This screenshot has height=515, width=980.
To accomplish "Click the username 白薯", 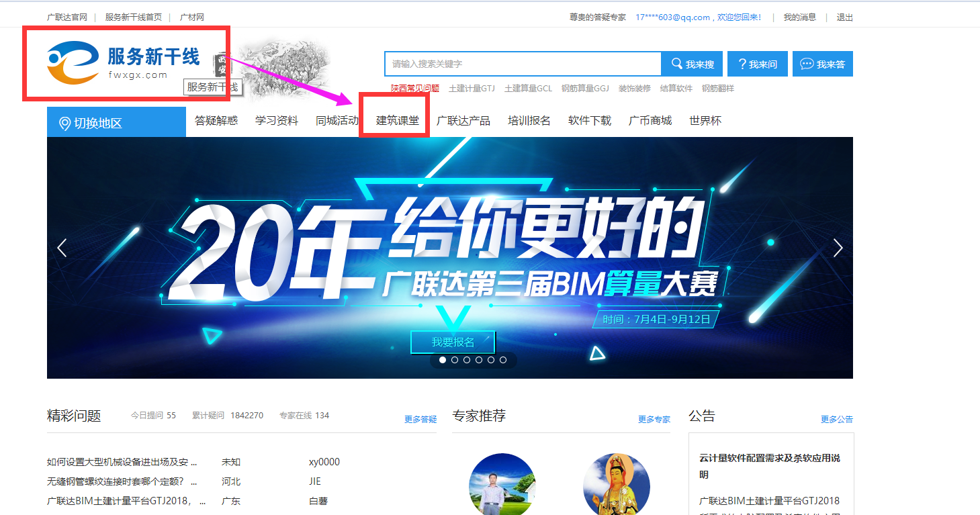I will point(318,501).
